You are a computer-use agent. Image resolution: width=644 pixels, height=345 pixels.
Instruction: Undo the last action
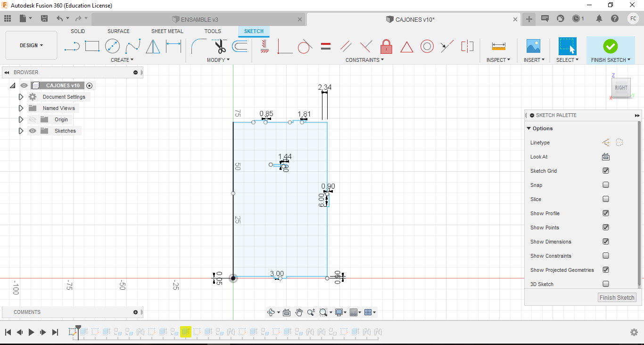point(60,18)
